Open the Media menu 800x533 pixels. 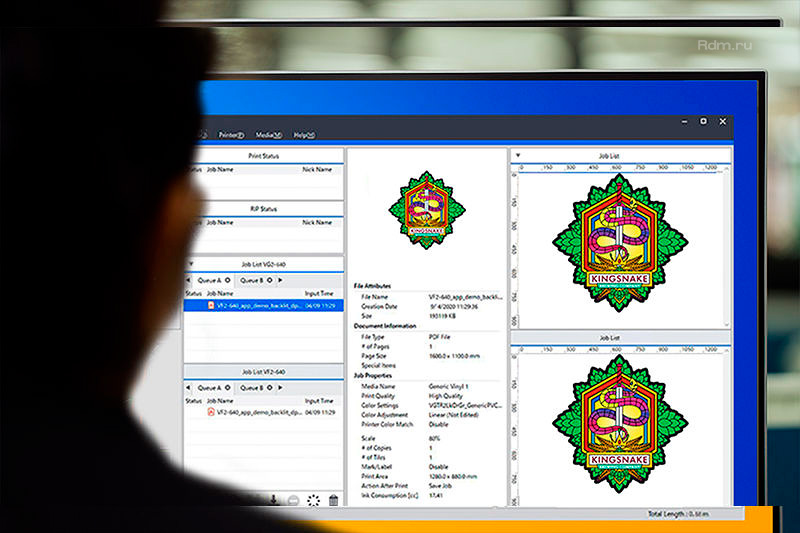268,135
